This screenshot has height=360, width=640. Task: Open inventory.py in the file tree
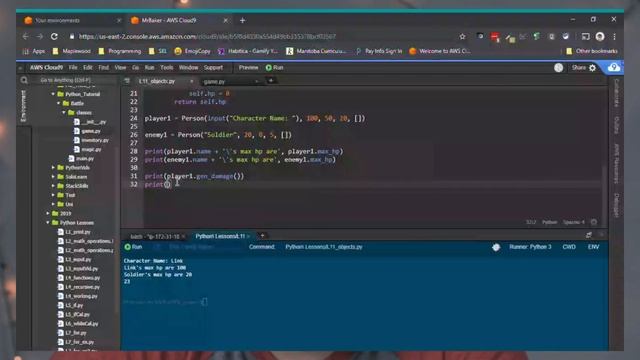(95, 140)
